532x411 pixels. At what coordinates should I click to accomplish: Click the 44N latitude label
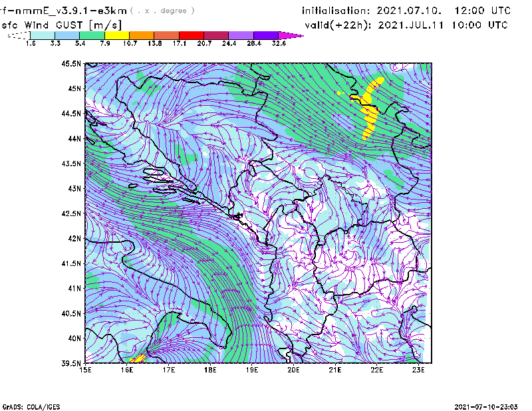point(74,138)
